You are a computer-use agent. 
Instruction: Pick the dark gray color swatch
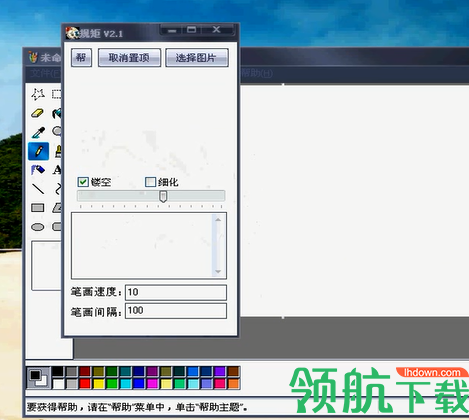tap(71, 371)
